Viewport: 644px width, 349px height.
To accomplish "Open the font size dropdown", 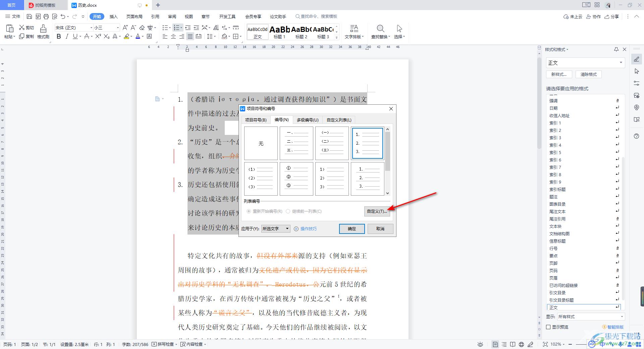I will pos(117,28).
